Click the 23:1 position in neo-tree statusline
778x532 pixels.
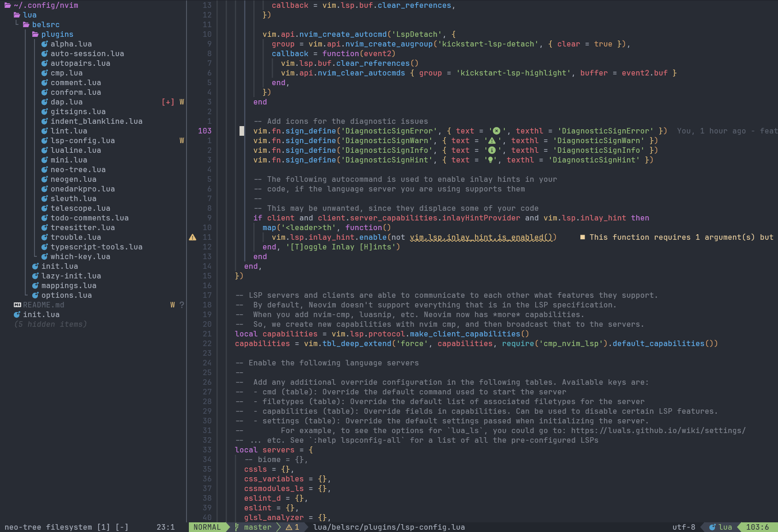(x=166, y=527)
